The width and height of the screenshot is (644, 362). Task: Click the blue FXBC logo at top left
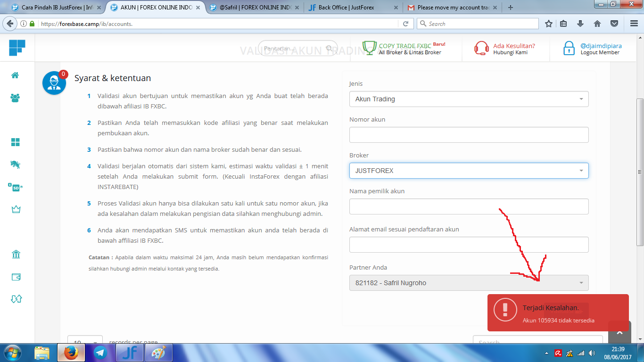(x=17, y=48)
